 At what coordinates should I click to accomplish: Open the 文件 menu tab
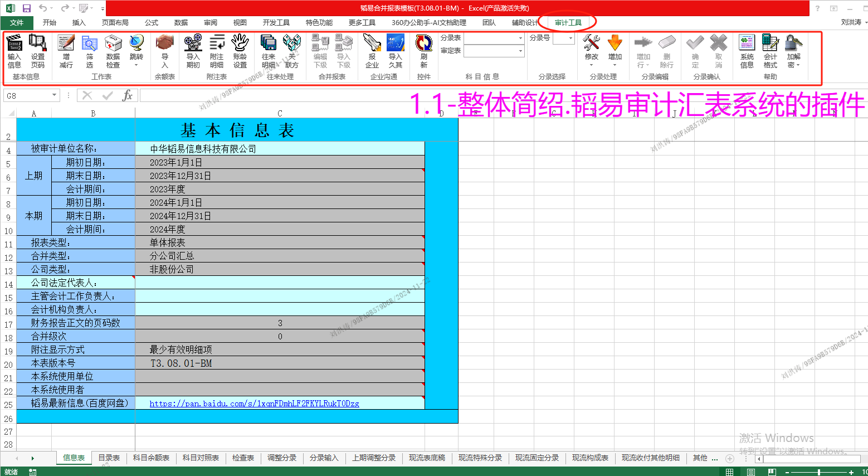pos(17,23)
